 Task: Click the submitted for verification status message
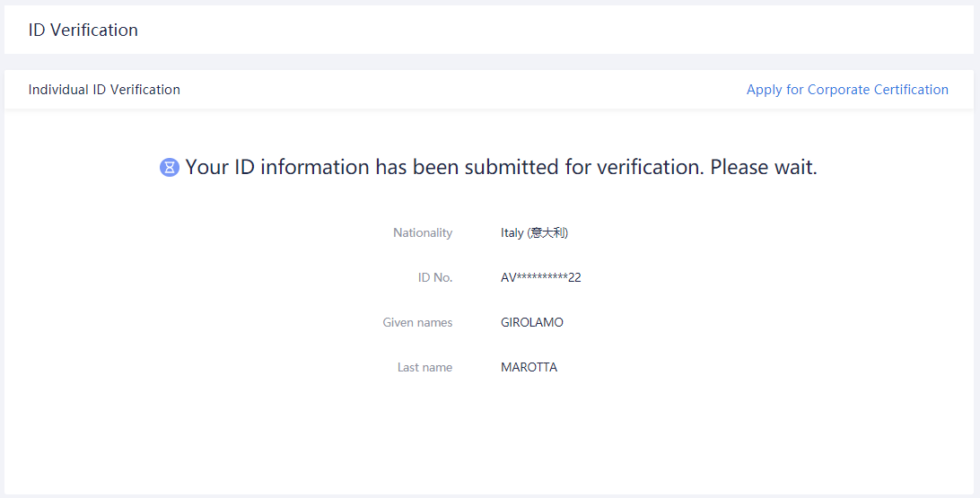click(501, 167)
